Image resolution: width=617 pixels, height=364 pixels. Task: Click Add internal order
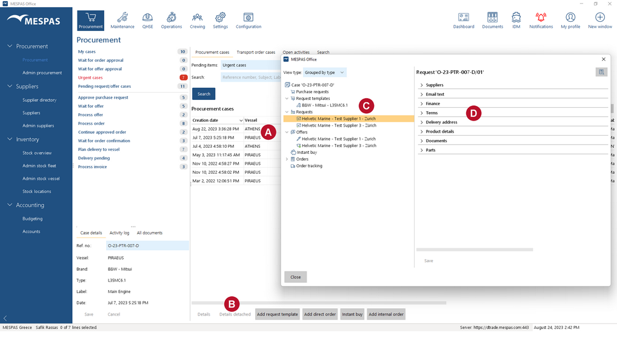point(386,314)
